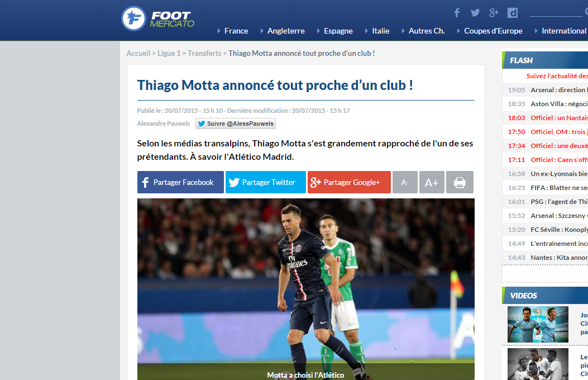Open the Transferts breadcrumb link
This screenshot has width=588, height=380.
(x=204, y=53)
